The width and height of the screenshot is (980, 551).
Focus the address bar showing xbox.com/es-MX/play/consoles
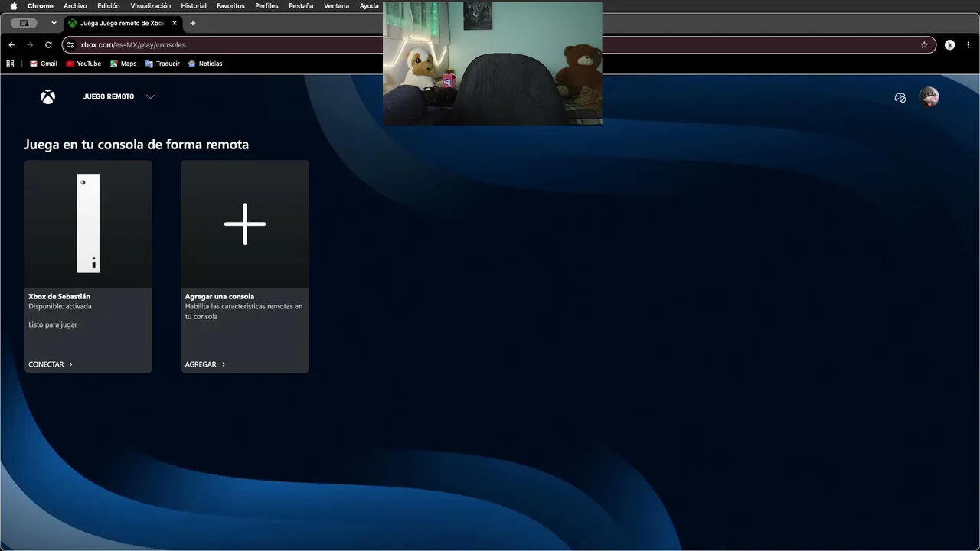click(x=500, y=45)
